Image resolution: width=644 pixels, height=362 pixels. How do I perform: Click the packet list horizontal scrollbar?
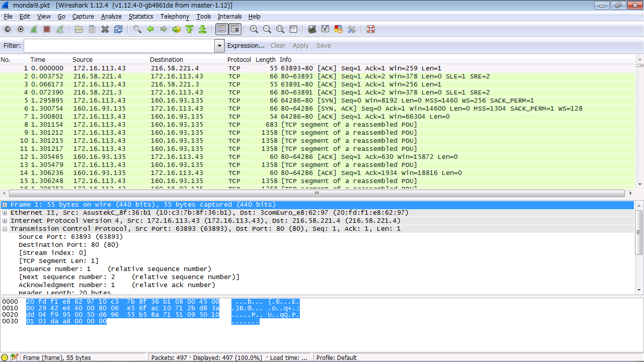317,193
